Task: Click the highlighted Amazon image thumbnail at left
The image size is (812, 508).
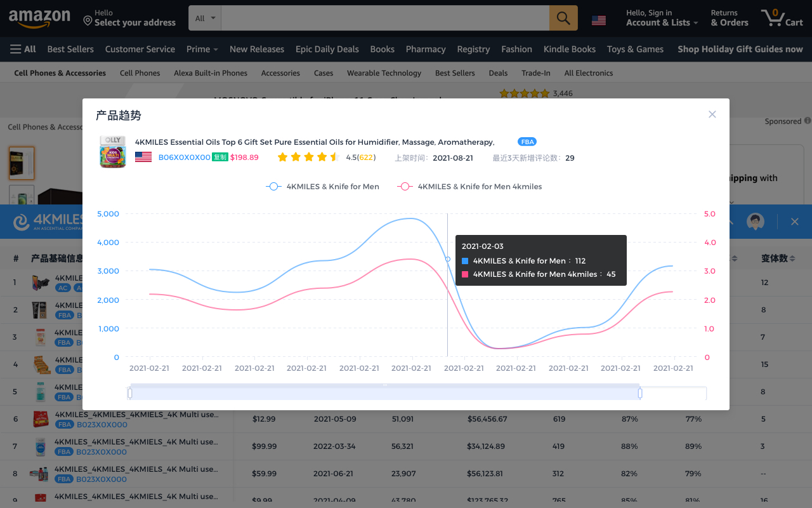Action: pyautogui.click(x=22, y=163)
